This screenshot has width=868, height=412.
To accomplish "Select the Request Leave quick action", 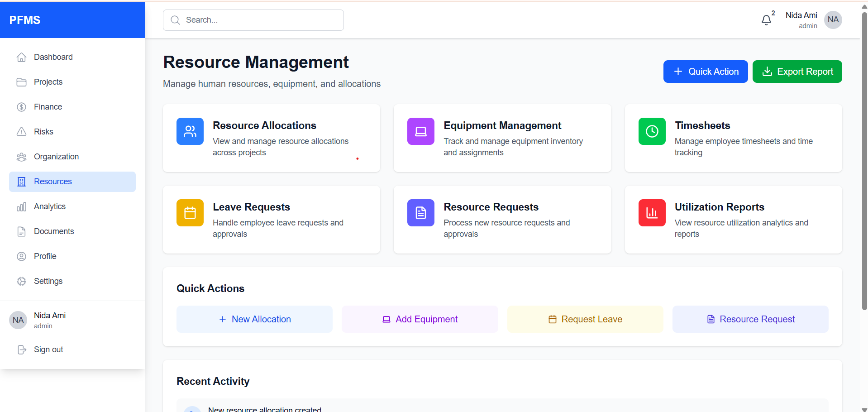I will [x=585, y=319].
